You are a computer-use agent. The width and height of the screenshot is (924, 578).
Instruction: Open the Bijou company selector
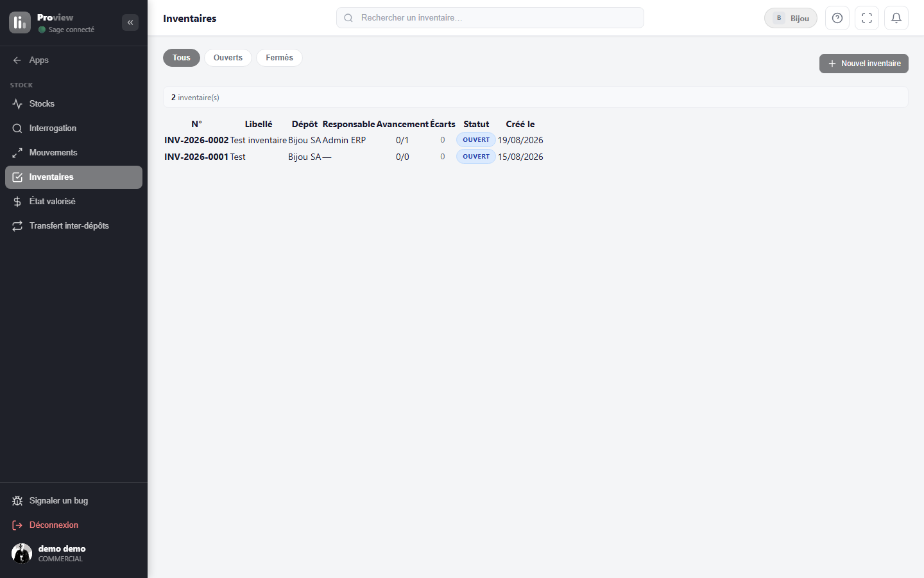pyautogui.click(x=791, y=18)
